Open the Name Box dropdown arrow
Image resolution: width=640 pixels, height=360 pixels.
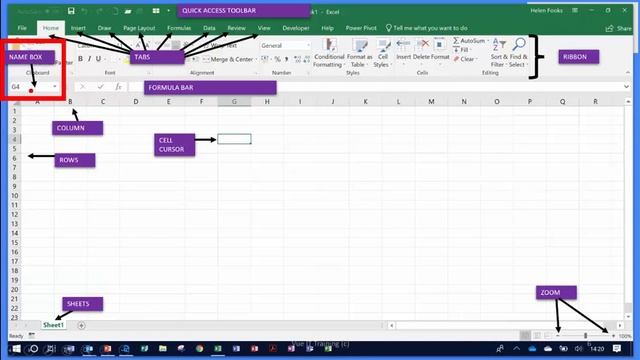pyautogui.click(x=55, y=87)
